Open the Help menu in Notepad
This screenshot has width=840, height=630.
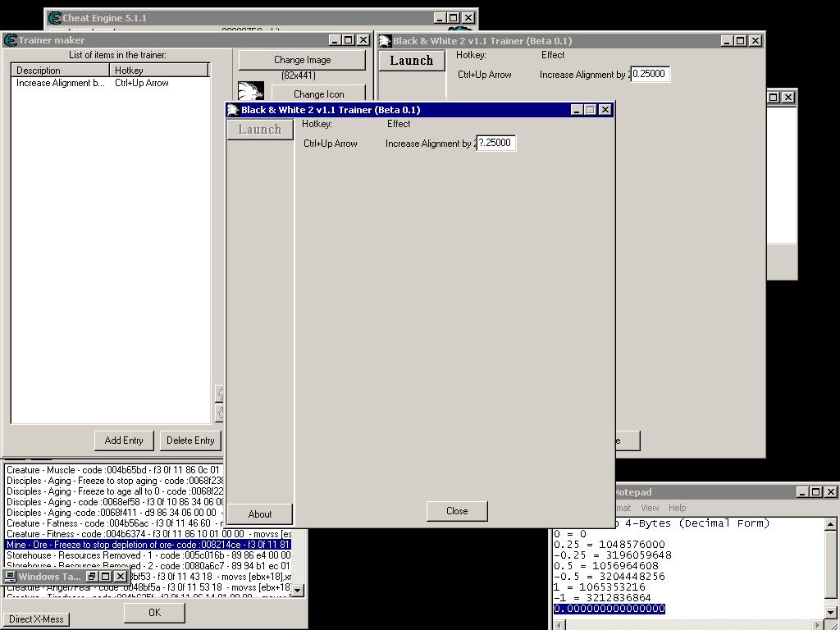point(677,508)
